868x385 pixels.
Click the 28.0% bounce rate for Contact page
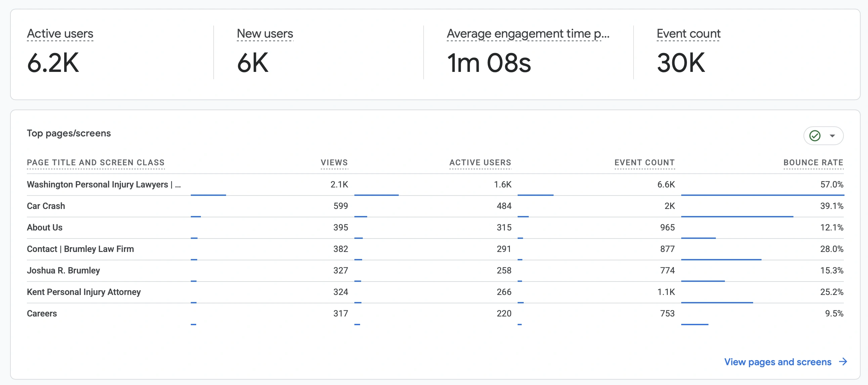click(x=832, y=249)
